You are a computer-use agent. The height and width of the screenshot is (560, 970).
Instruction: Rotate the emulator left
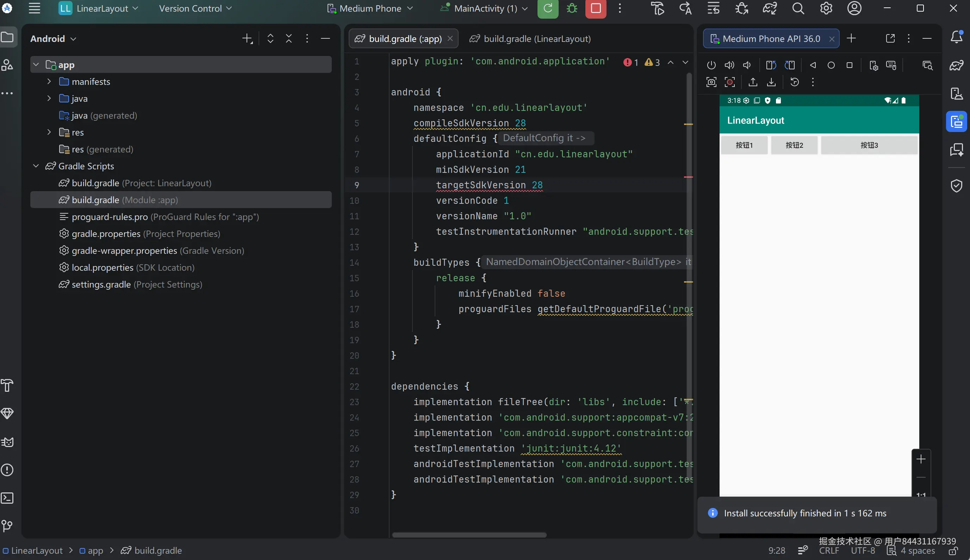(x=771, y=65)
